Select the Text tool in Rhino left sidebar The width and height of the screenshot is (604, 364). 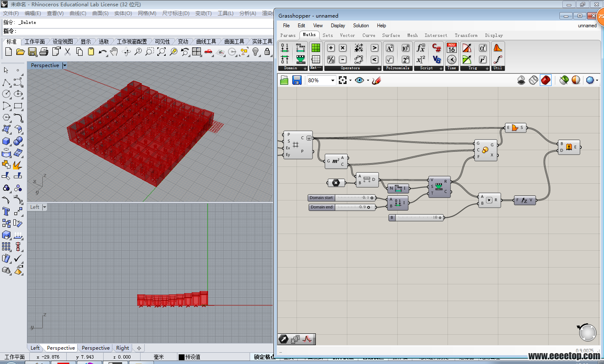6,211
